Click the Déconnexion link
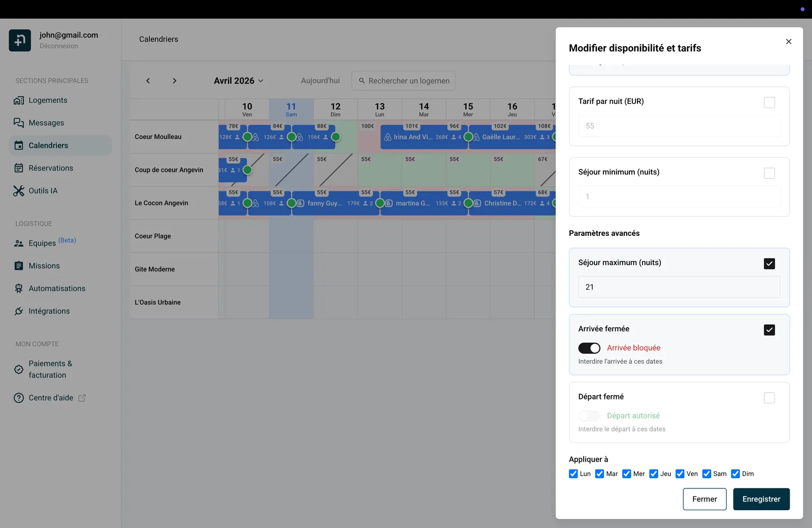This screenshot has height=528, width=812. tap(59, 46)
